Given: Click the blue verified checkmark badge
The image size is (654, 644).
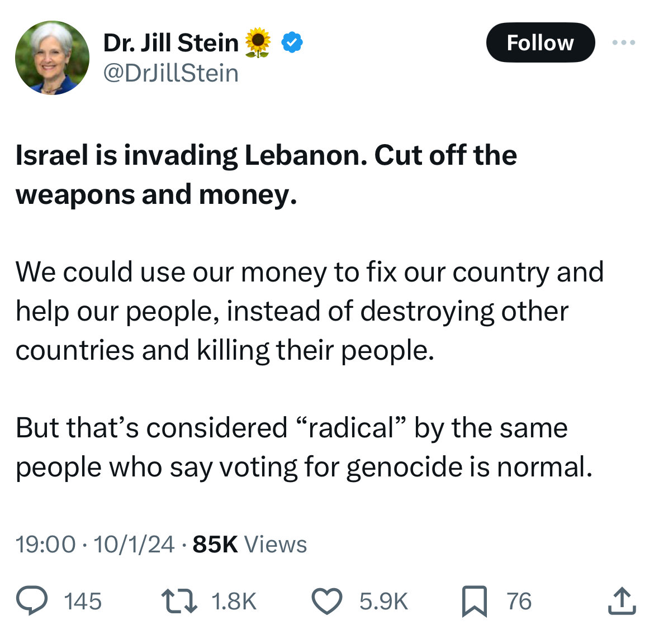Looking at the screenshot, I should [x=292, y=42].
